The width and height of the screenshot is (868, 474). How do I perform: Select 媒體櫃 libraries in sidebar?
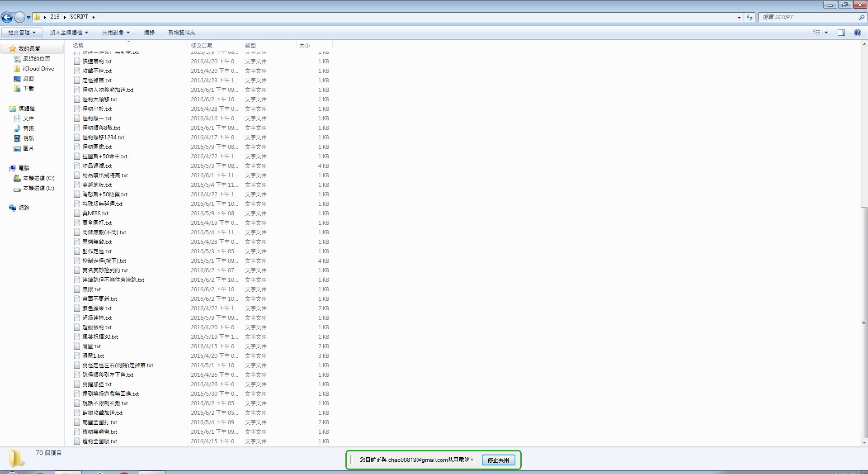click(22, 109)
